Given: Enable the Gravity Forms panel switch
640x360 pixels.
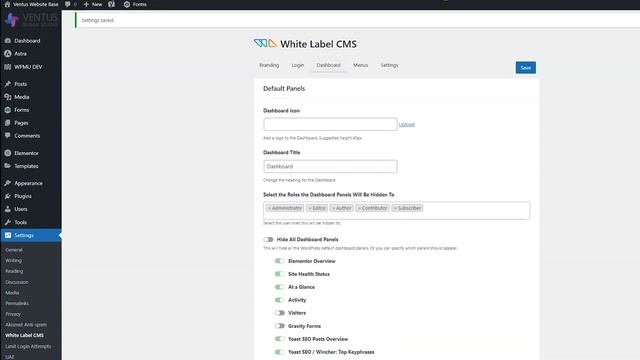Looking at the screenshot, I should tap(280, 326).
